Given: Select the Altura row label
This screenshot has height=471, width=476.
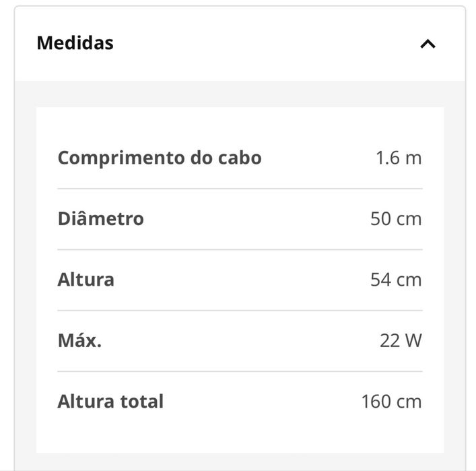Looking at the screenshot, I should [x=86, y=280].
